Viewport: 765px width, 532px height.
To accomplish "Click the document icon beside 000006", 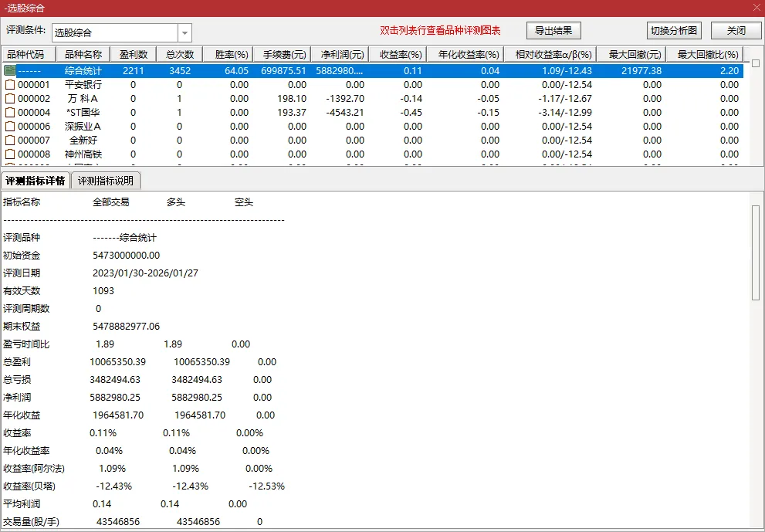I will coord(10,127).
